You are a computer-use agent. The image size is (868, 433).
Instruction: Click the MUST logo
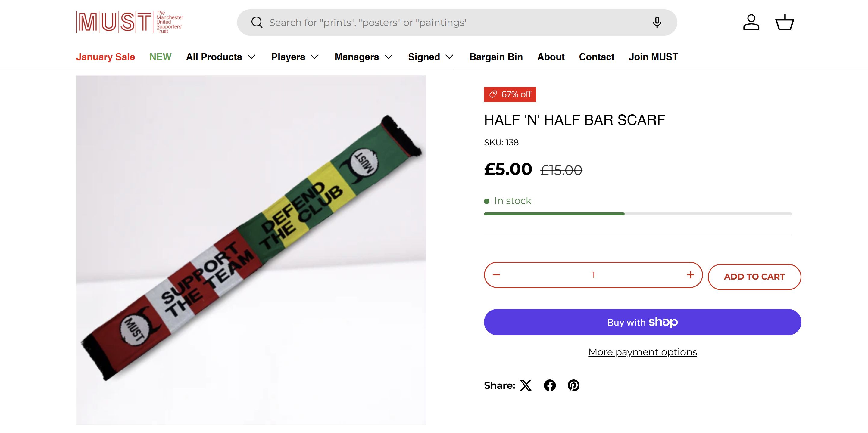tap(130, 22)
